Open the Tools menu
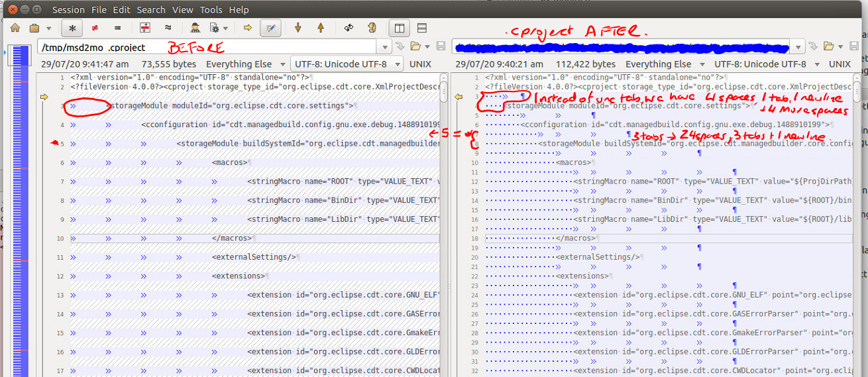This screenshot has width=868, height=377. 211,9
